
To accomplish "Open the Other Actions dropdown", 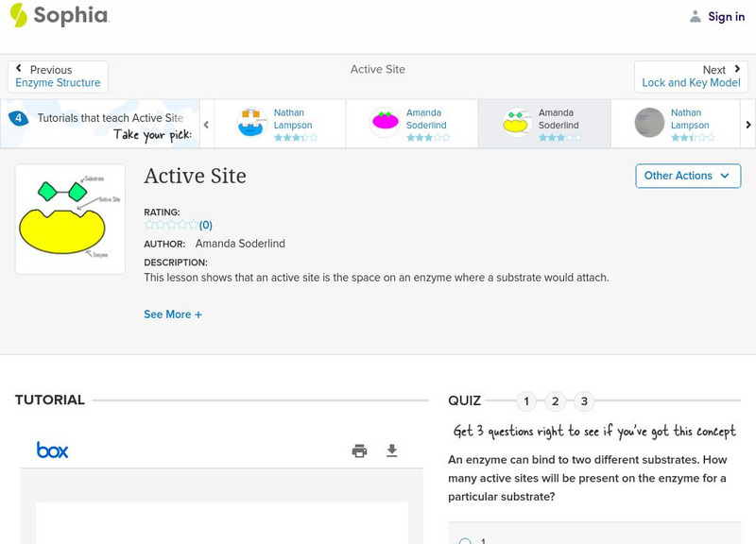I will [687, 176].
